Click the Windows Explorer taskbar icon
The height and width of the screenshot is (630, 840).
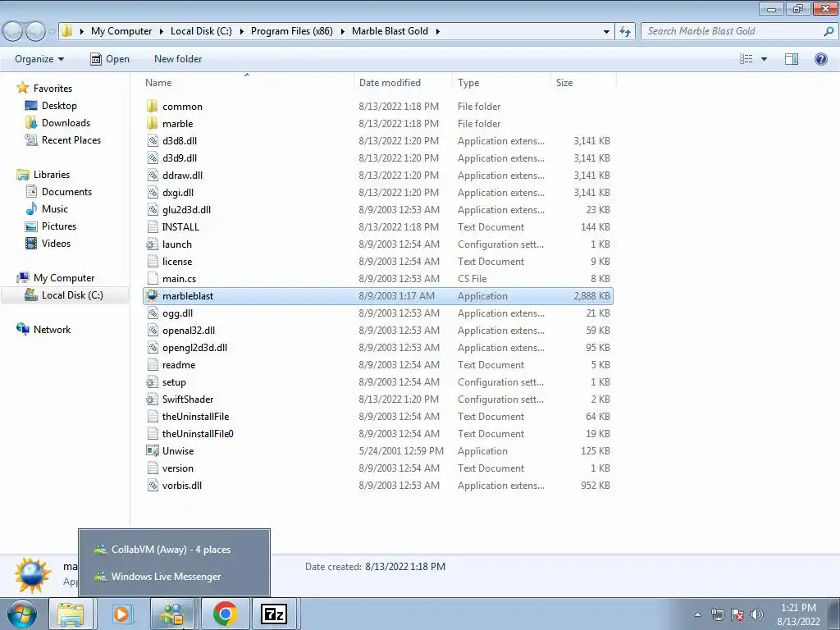pos(71,614)
